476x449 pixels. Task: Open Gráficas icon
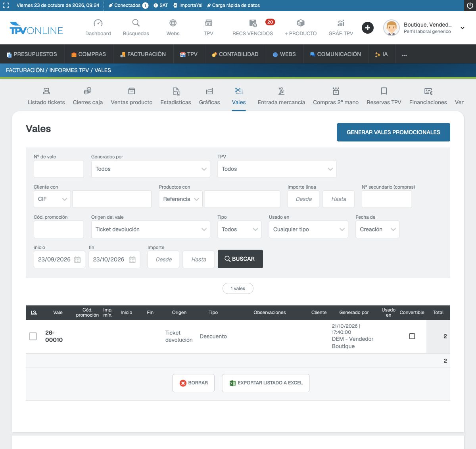click(x=209, y=91)
